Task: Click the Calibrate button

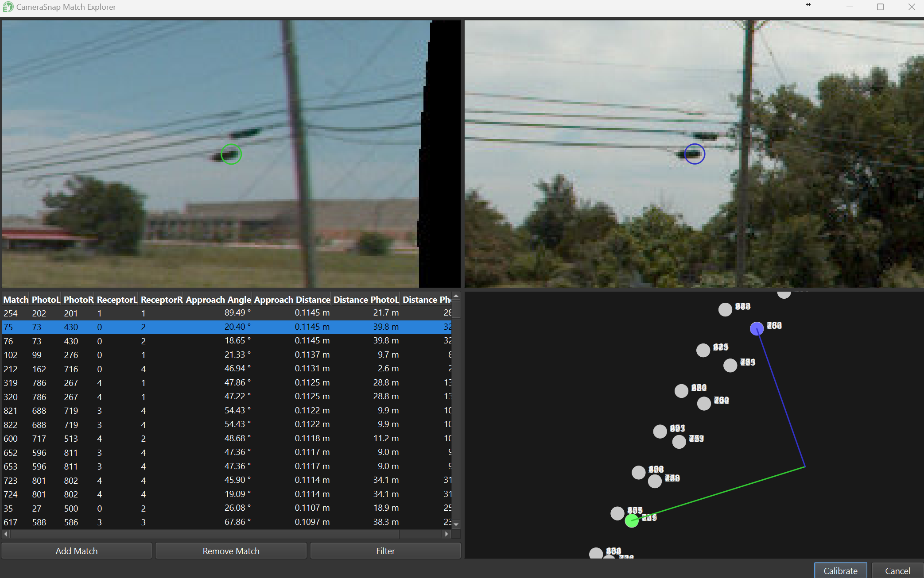Action: 840,570
